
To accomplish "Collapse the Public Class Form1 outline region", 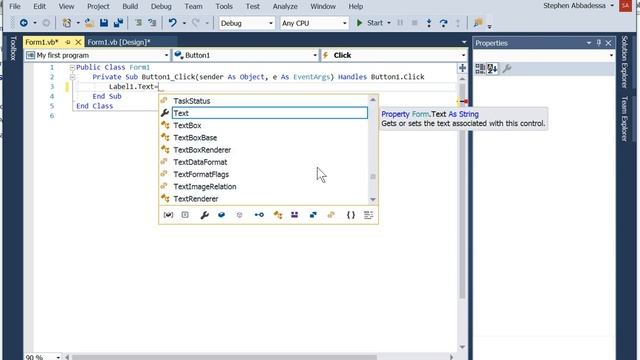I will [x=72, y=67].
